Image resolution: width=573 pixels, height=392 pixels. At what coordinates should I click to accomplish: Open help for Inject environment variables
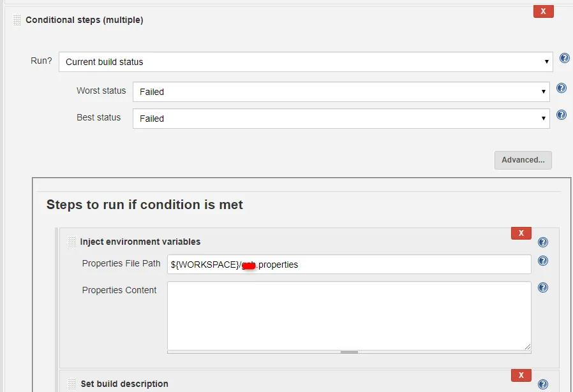tap(543, 242)
